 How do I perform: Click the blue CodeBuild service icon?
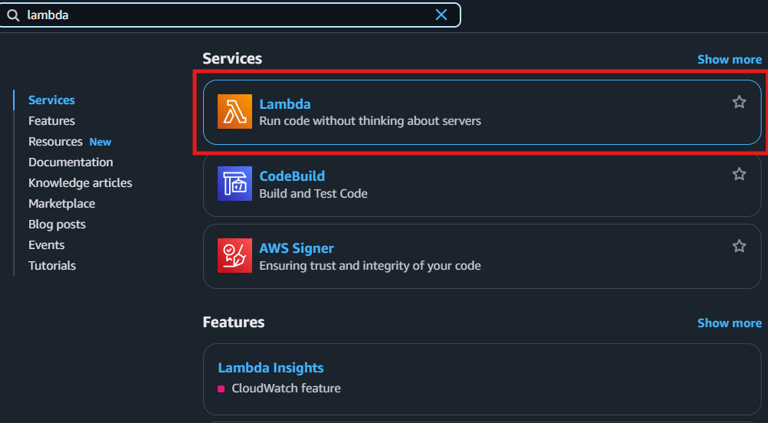pyautogui.click(x=235, y=183)
